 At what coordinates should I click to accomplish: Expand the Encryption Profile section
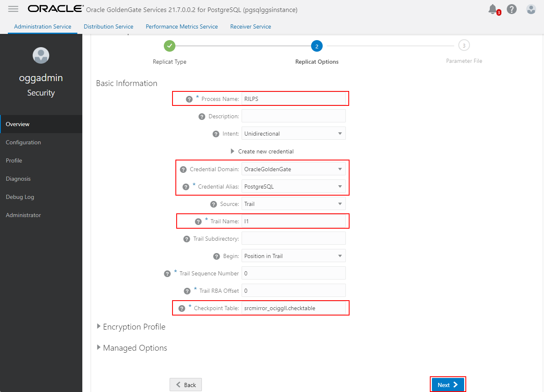click(99, 326)
